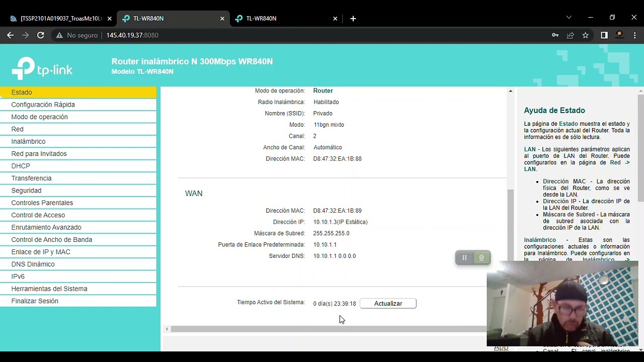Open the Transferencia menu item
This screenshot has width=644, height=362.
[78, 178]
